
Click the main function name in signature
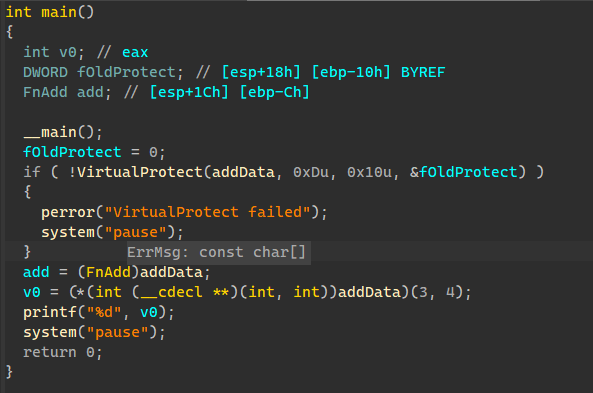coord(59,12)
